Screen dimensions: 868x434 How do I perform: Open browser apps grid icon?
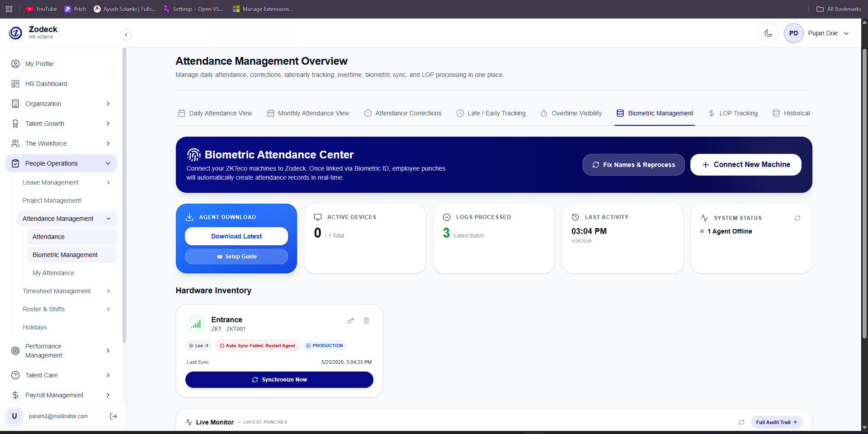[x=9, y=9]
